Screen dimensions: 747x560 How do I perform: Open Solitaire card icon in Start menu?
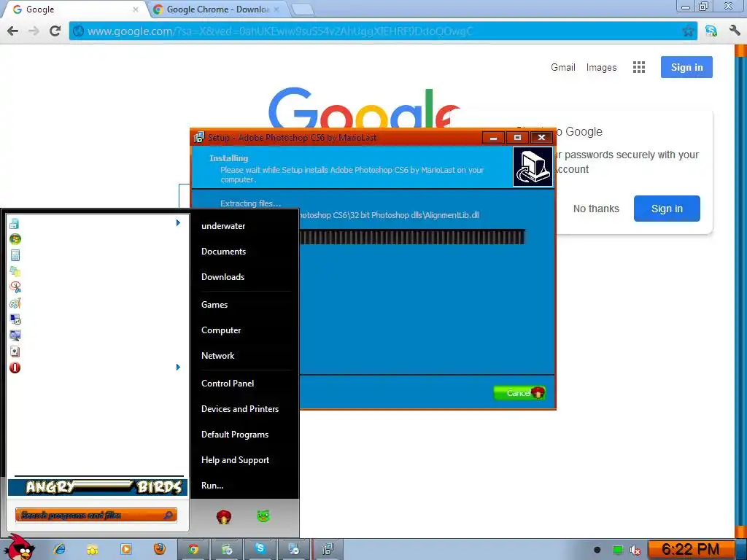click(15, 351)
